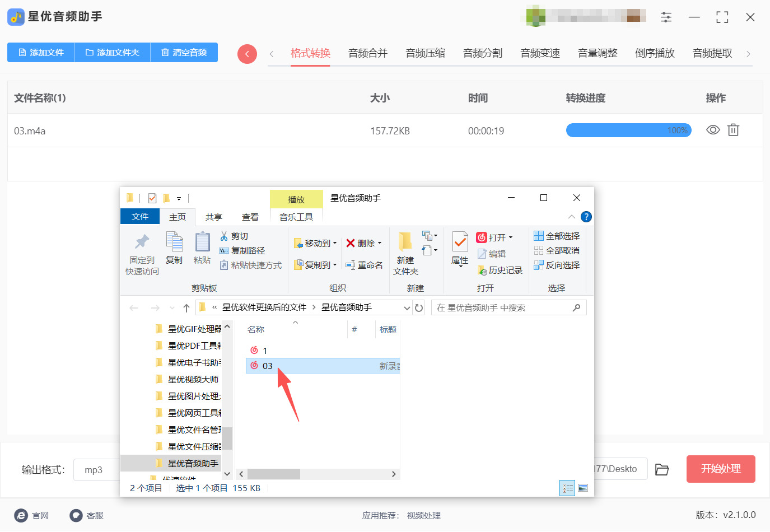This screenshot has height=532, width=770.
Task: Open the 客服 support link
Action: (x=87, y=515)
